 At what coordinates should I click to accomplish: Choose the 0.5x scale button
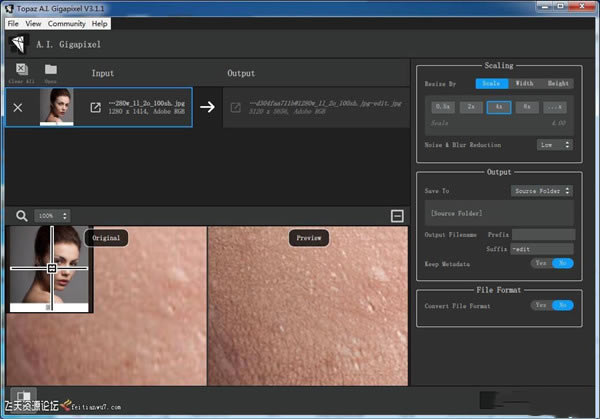pos(443,106)
